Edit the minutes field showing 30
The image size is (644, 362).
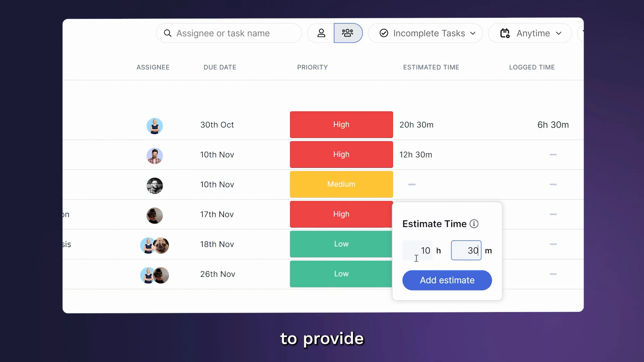[x=466, y=250]
